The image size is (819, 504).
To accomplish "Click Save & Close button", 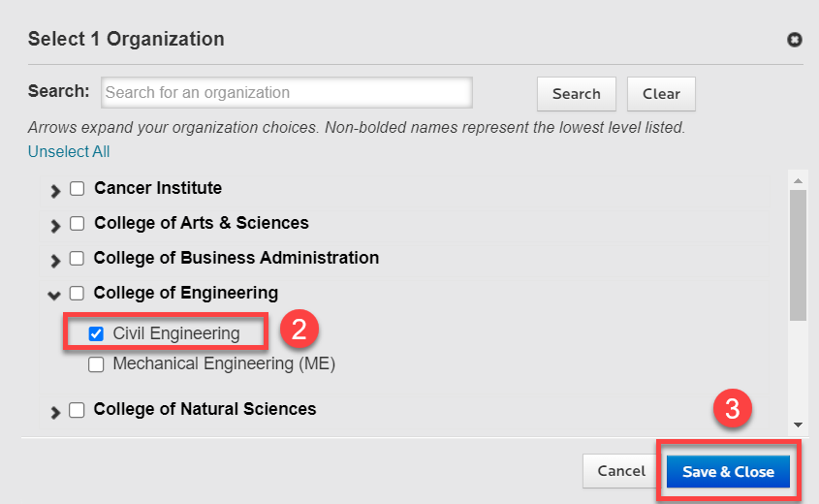I will click(728, 472).
